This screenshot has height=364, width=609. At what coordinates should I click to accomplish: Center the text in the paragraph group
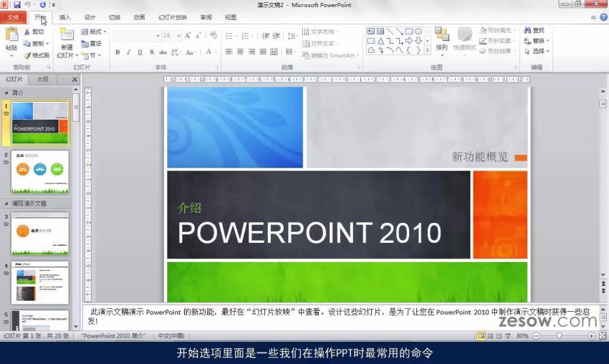point(241,52)
